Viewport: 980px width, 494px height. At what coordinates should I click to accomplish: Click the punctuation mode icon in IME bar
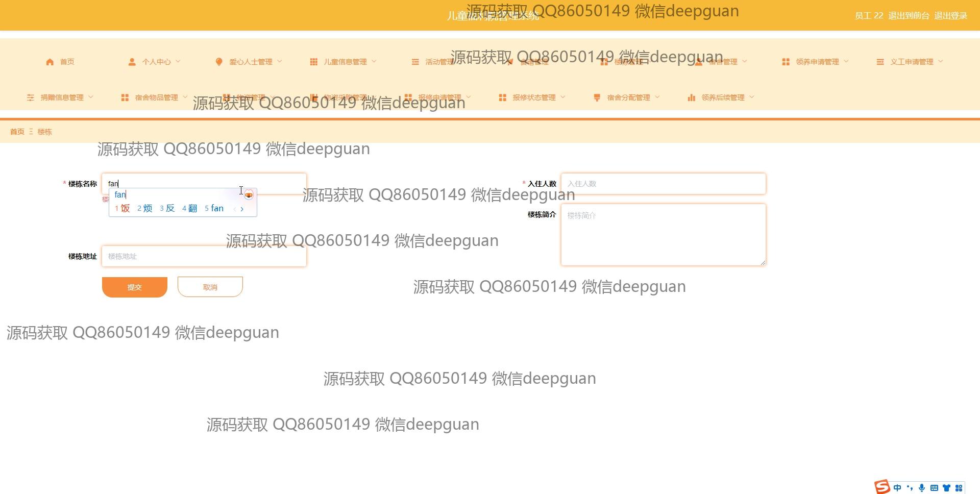click(910, 488)
